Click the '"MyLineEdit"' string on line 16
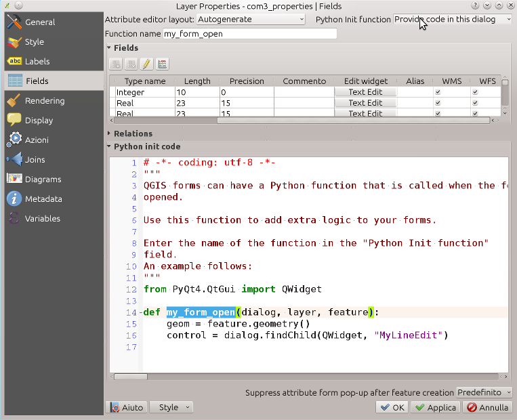 tap(407, 335)
